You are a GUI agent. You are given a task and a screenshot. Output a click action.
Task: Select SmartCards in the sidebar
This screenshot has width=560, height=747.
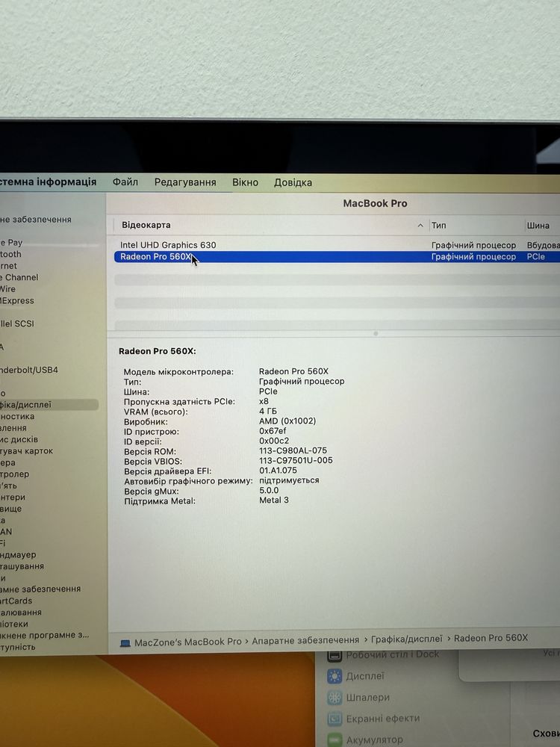click(x=16, y=601)
